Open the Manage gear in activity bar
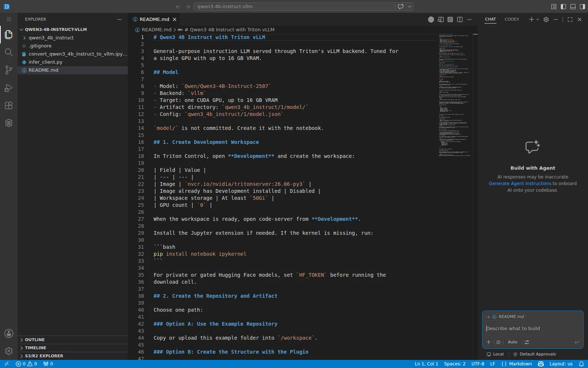 (x=8, y=351)
